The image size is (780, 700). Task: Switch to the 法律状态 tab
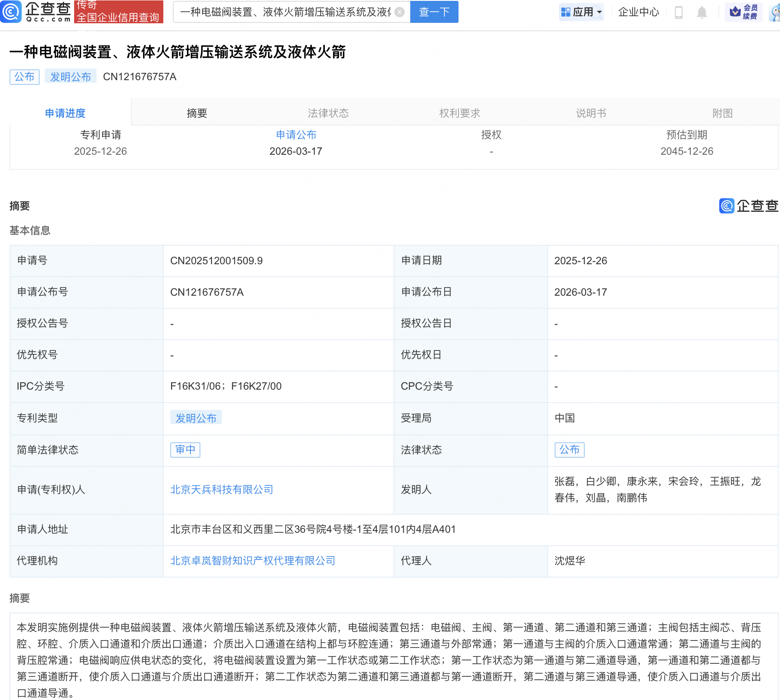coord(328,113)
